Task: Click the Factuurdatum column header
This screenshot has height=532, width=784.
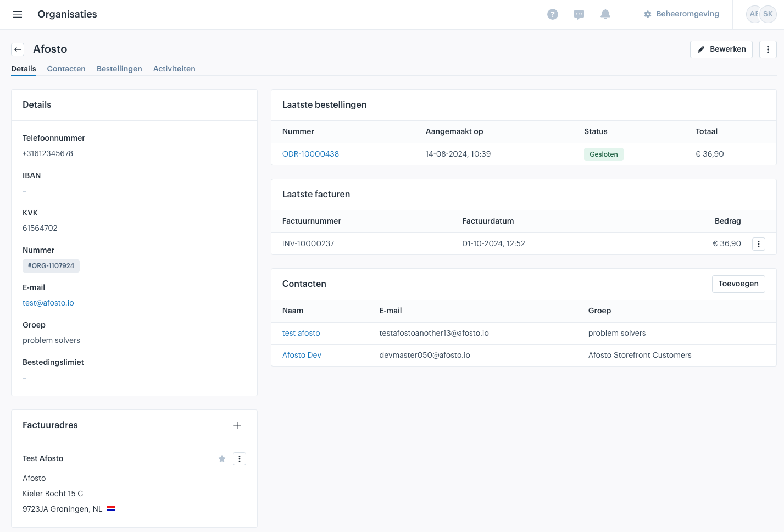Action: (x=488, y=221)
